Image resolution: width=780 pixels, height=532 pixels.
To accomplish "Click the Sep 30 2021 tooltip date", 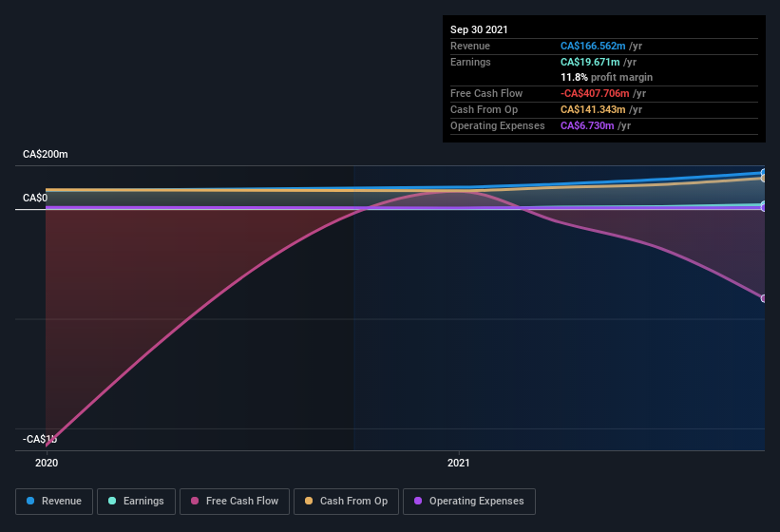I will pyautogui.click(x=479, y=29).
